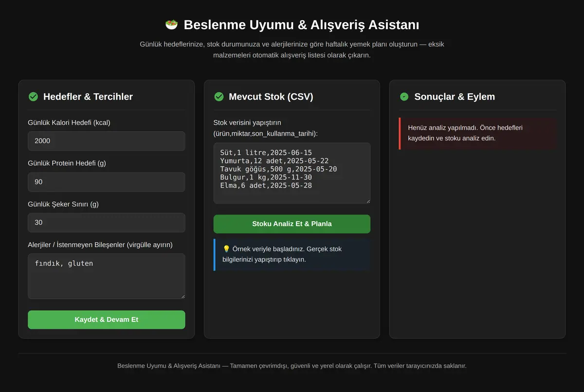Click the line Tavuk göğüs,500 g,2025-05-20
Screen dimensions: 584x392
tap(278, 169)
